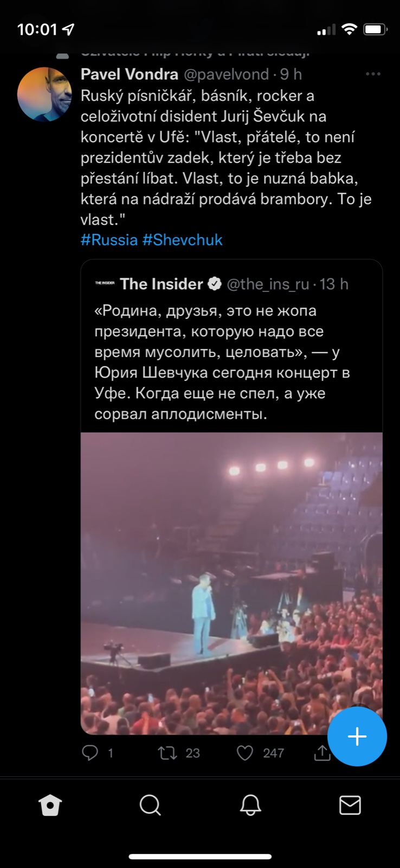Screen dimensions: 400x868
Task: Tap the @pavelvond handle
Action: (227, 74)
